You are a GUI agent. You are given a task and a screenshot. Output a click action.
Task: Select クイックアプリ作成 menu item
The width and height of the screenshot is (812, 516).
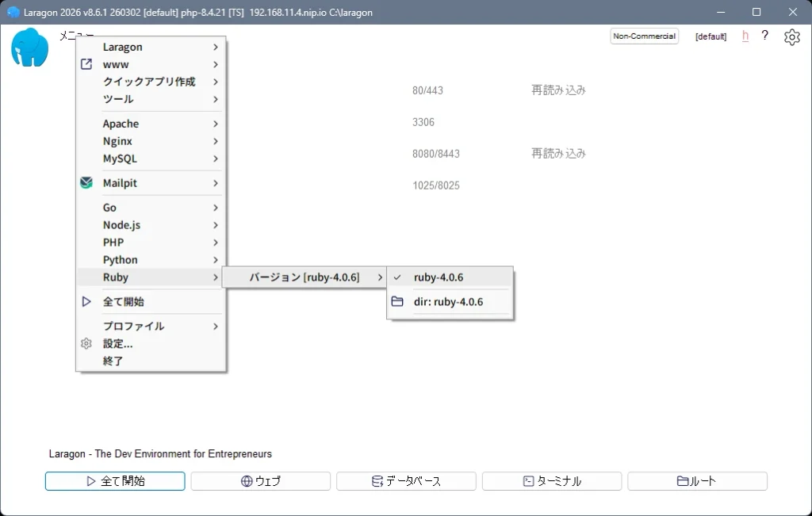tap(151, 82)
